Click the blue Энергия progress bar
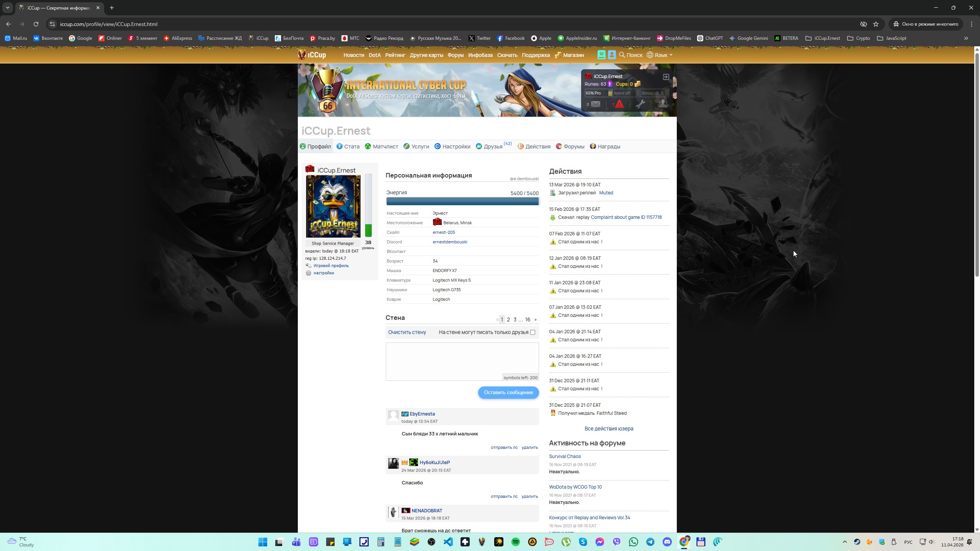Screen dimensions: 980x551 [x=462, y=201]
